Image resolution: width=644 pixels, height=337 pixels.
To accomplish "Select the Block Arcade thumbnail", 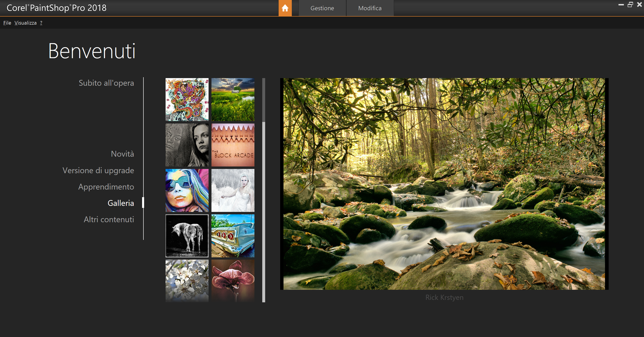I will (x=233, y=145).
